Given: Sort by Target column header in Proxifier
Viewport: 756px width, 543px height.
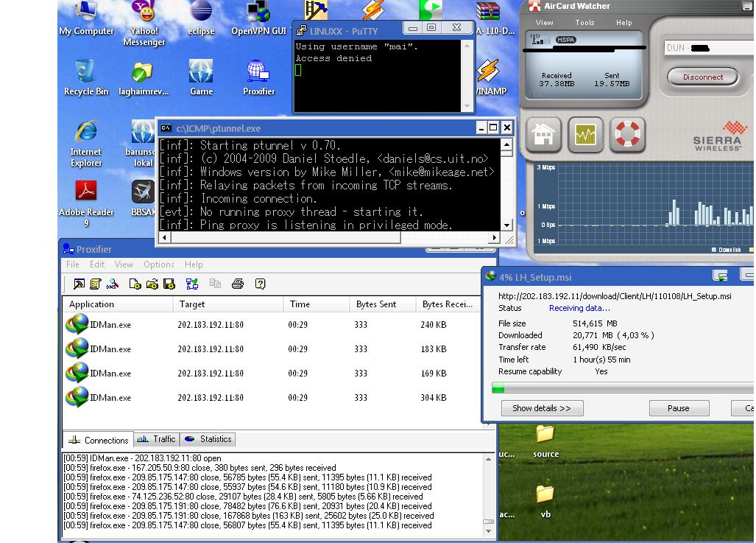Looking at the screenshot, I should coord(228,304).
